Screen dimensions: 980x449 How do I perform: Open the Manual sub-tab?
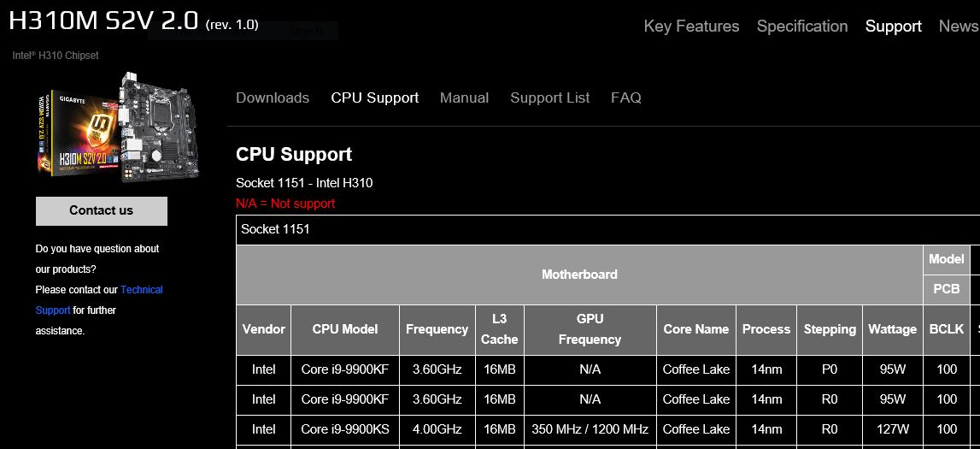pos(465,97)
